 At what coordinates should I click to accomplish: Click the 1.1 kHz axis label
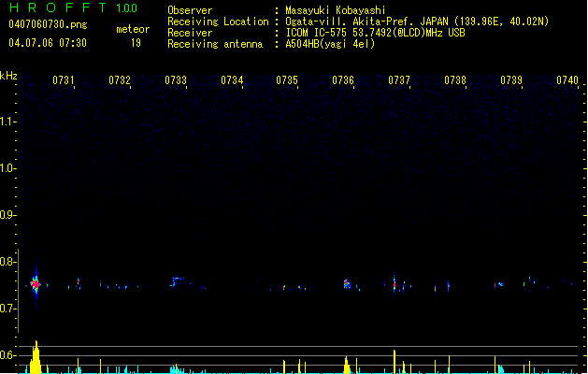[x=7, y=122]
